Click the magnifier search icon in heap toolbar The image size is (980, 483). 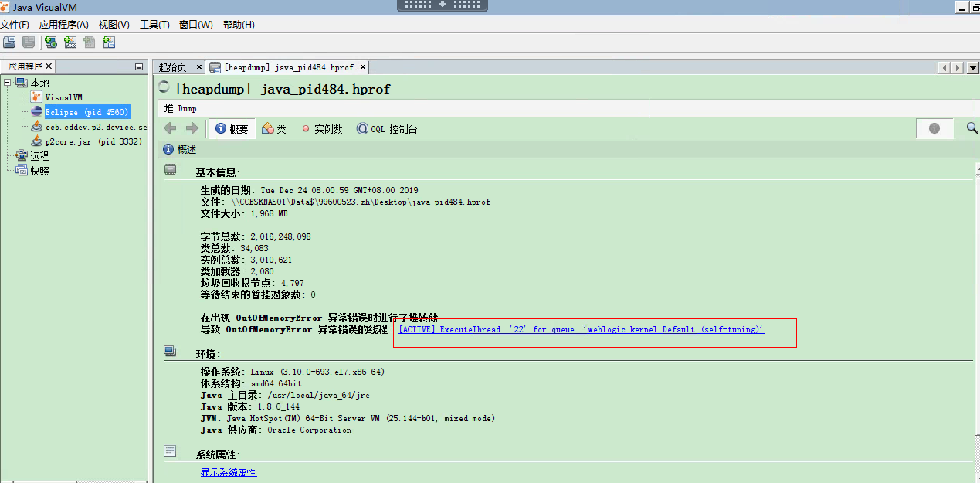click(x=972, y=128)
